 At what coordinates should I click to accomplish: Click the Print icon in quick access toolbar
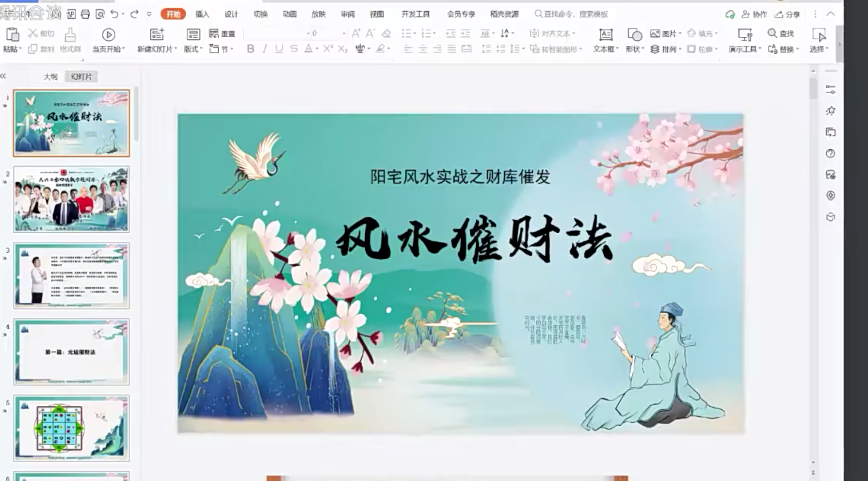tap(85, 14)
